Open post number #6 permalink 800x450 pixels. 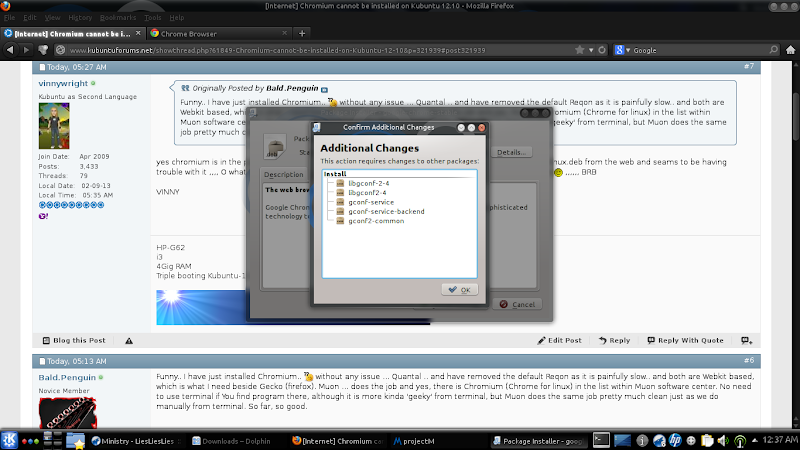click(x=748, y=360)
